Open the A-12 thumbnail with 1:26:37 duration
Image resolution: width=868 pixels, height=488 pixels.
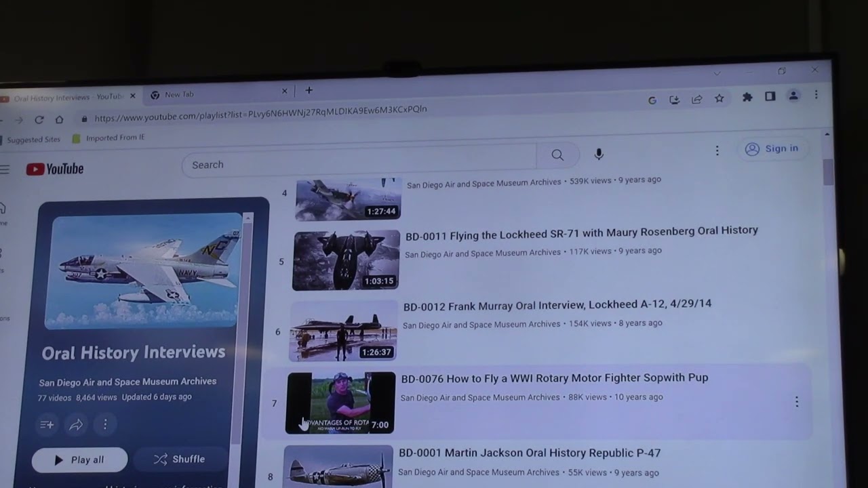(342, 332)
